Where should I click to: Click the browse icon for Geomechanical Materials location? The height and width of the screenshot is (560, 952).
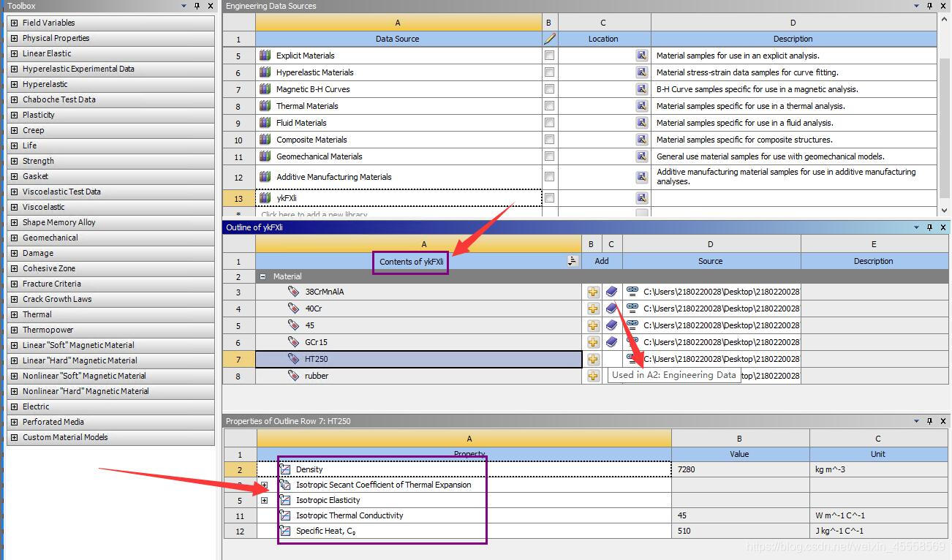pos(641,156)
